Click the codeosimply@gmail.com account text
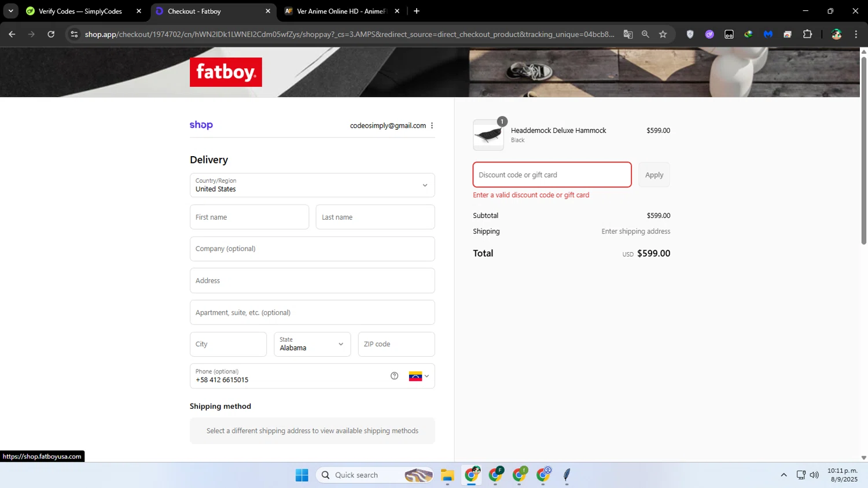Screen dimensions: 868x488 coord(388,125)
